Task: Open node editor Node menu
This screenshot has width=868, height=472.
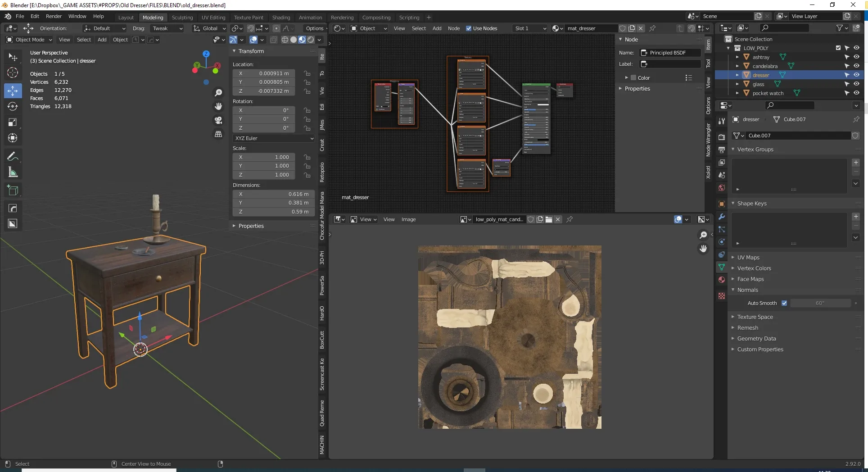Action: click(454, 28)
